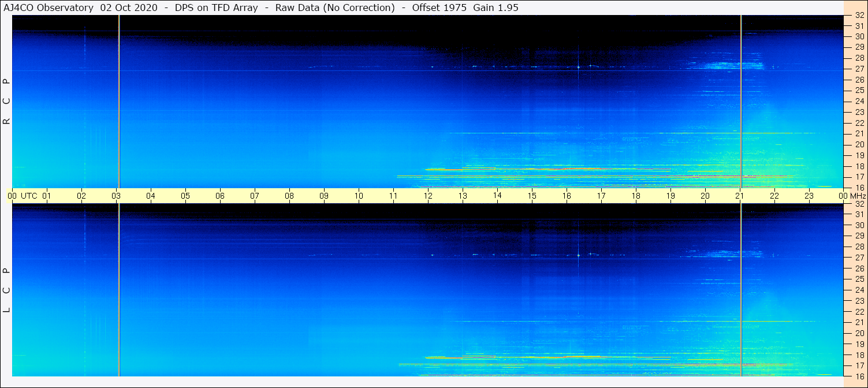Click the 18 MHz tick of RCP panel
The height and width of the screenshot is (388, 868).
(x=859, y=166)
